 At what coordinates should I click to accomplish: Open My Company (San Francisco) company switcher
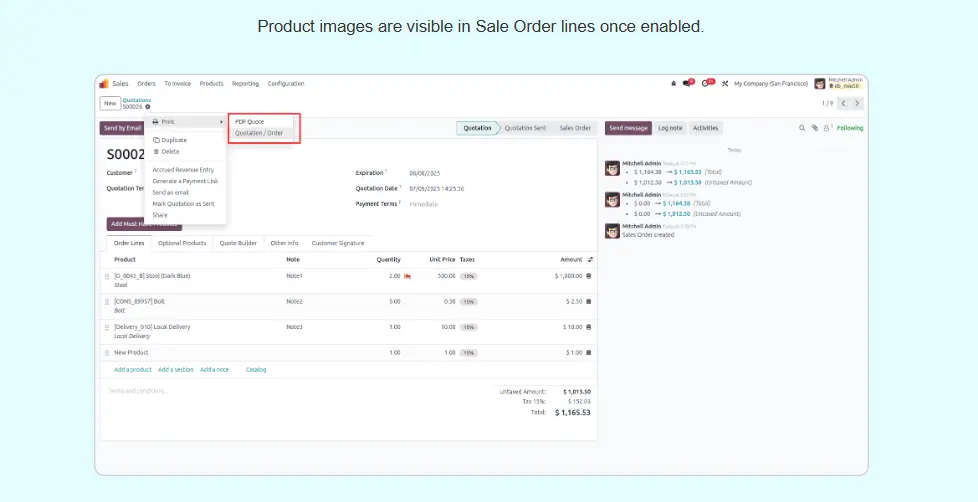(x=770, y=84)
